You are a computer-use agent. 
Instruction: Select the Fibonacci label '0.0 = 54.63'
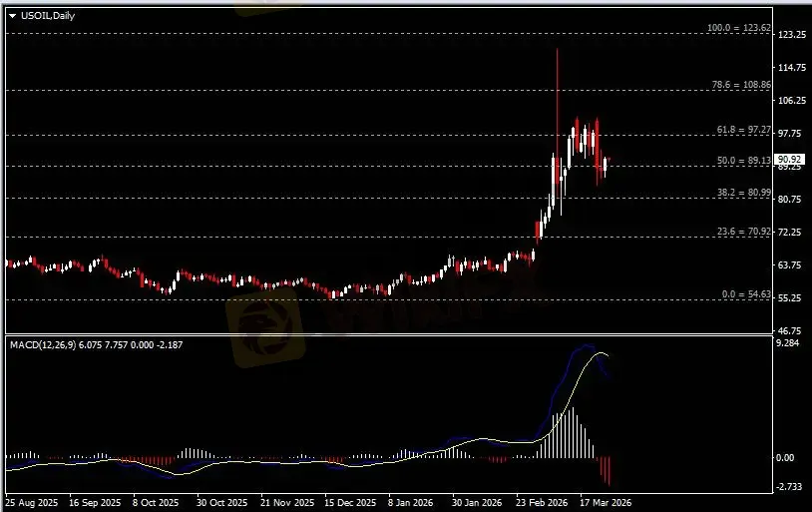click(746, 293)
